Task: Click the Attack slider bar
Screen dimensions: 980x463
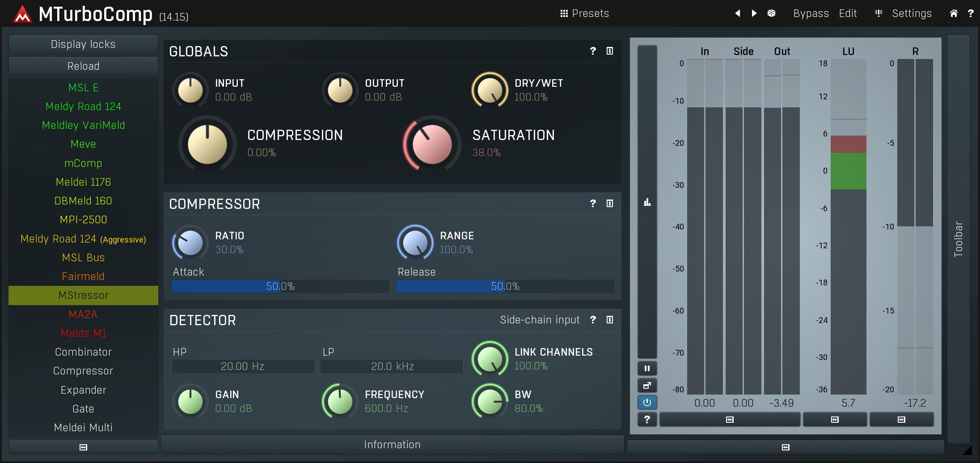Action: 280,286
